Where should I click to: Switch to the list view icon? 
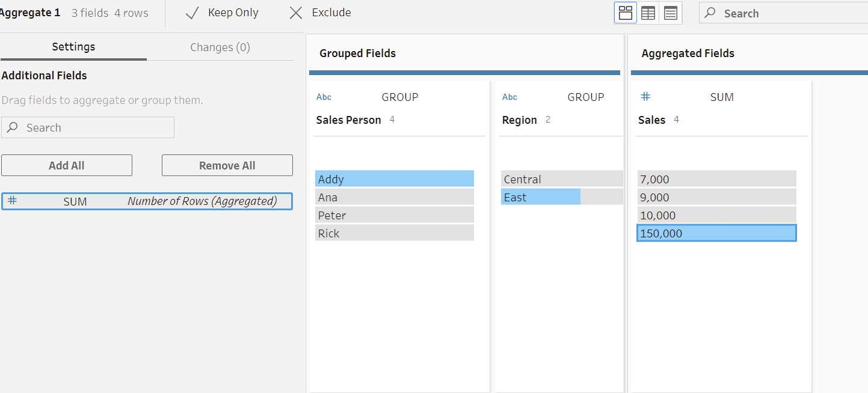tap(671, 13)
